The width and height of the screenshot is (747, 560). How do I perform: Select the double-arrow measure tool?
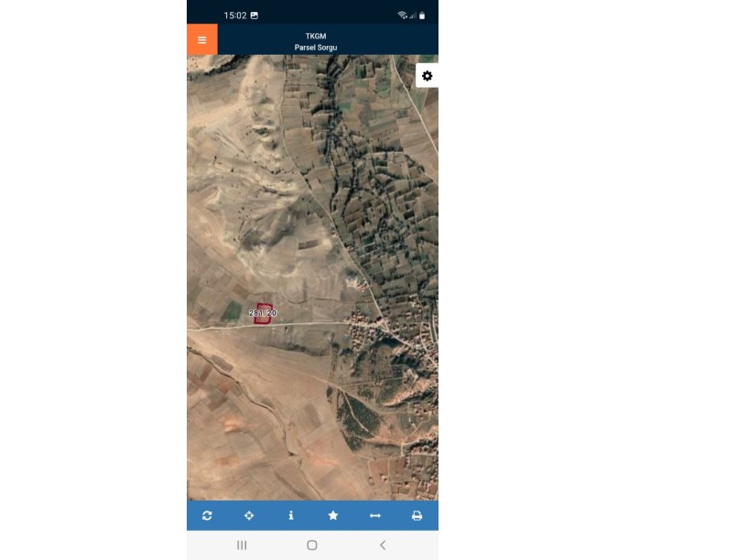[375, 515]
